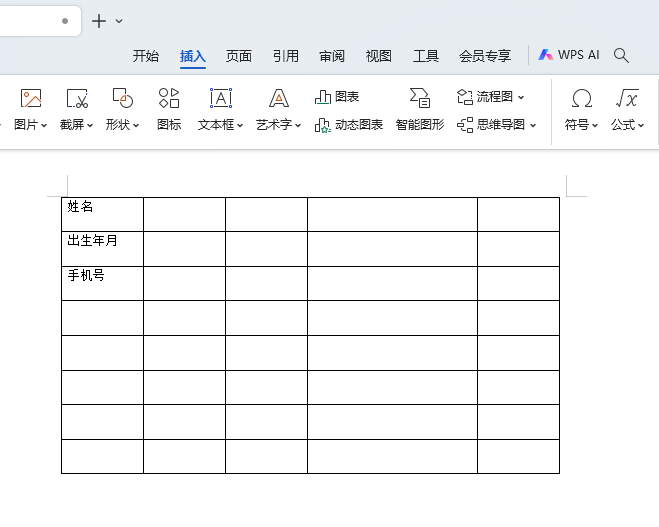
Task: Click the 艺术字 word art icon
Action: click(279, 98)
